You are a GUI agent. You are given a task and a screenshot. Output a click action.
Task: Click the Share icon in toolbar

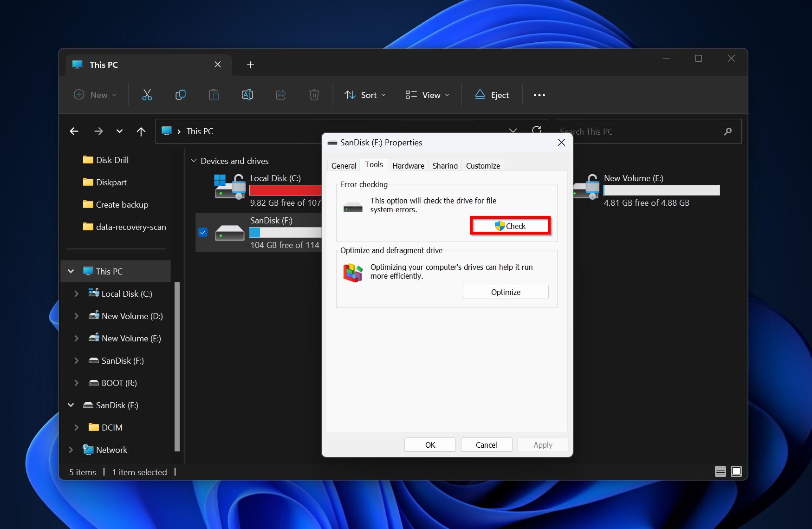click(x=281, y=95)
